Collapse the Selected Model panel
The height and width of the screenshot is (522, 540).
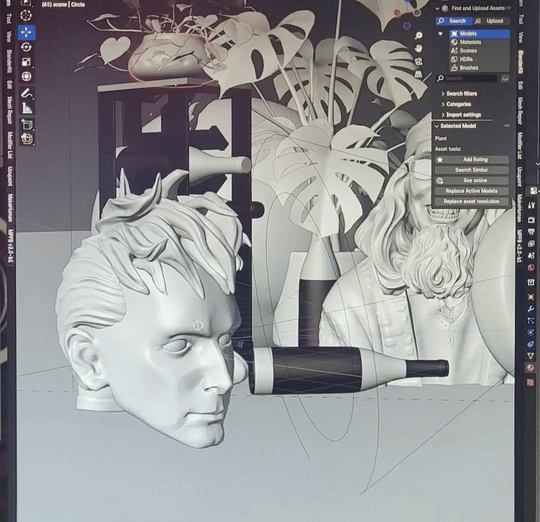[x=437, y=126]
